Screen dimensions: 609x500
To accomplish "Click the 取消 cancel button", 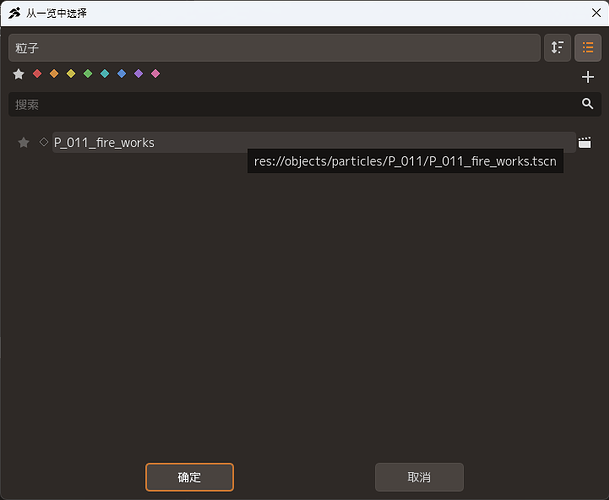I will point(419,477).
